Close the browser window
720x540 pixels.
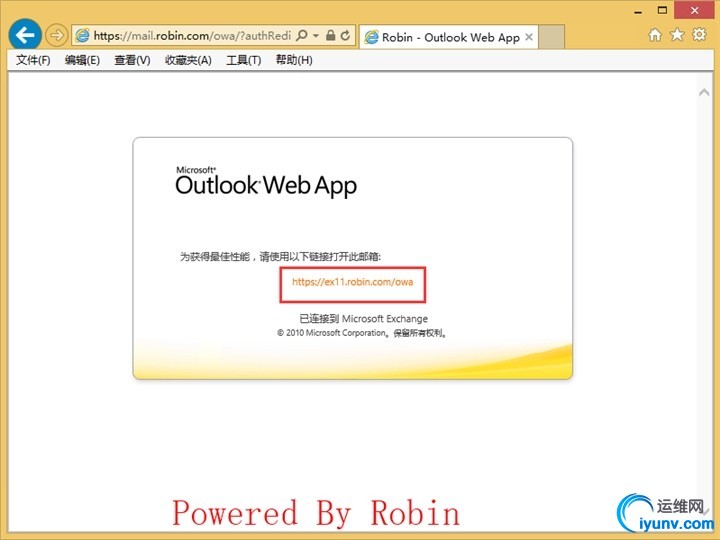(694, 10)
